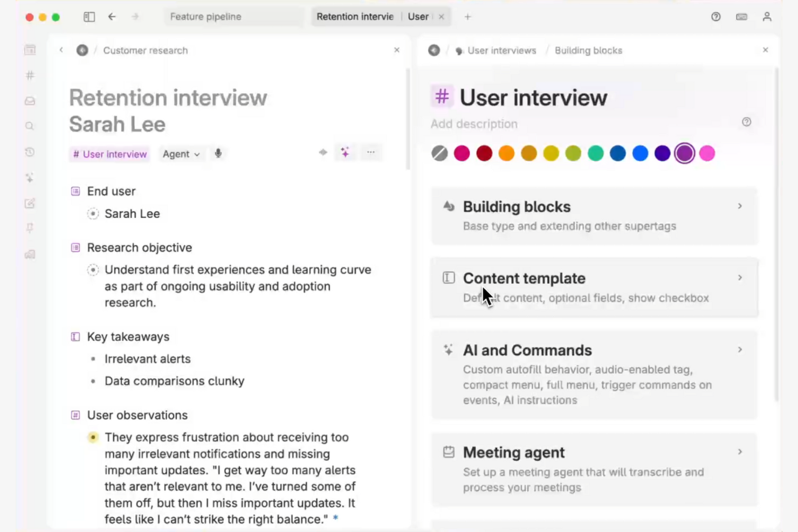
Task: Select the teal color swatch for User interview
Action: pyautogui.click(x=595, y=153)
